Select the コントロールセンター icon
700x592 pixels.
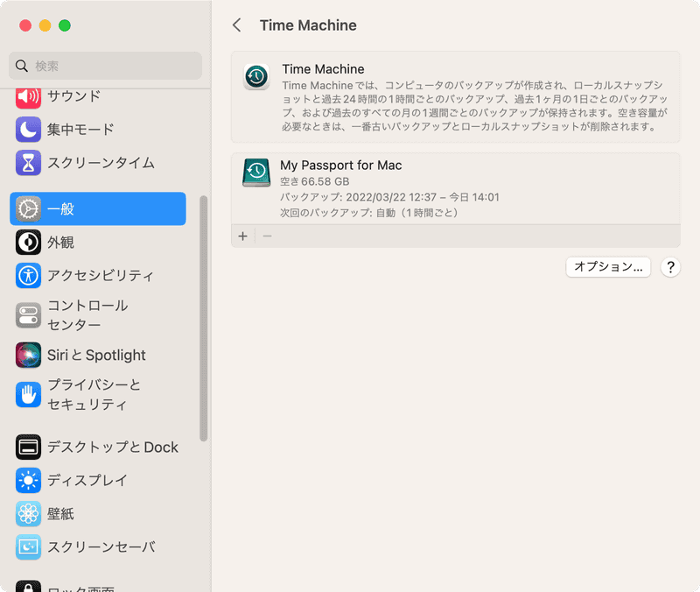click(x=27, y=314)
